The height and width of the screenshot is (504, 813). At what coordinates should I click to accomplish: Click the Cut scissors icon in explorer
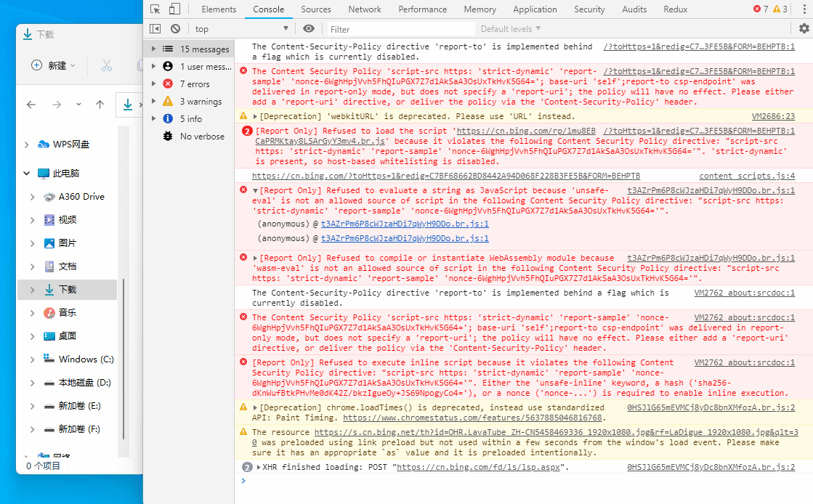tap(107, 65)
